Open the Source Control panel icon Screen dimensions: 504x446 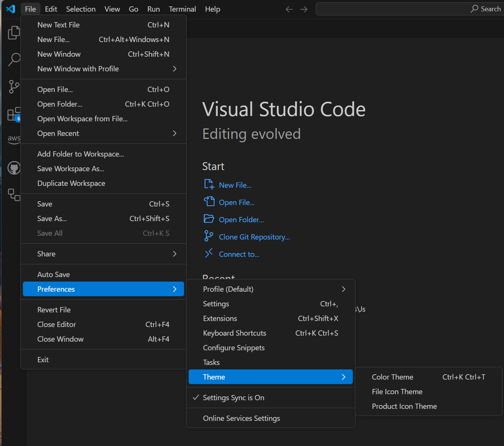coord(14,86)
